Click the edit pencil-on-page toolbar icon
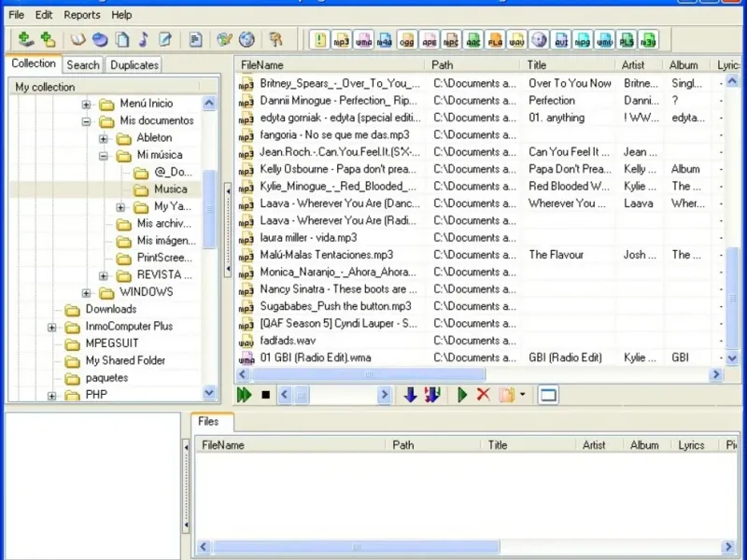Screen dimensions: 747x560 click(165, 39)
